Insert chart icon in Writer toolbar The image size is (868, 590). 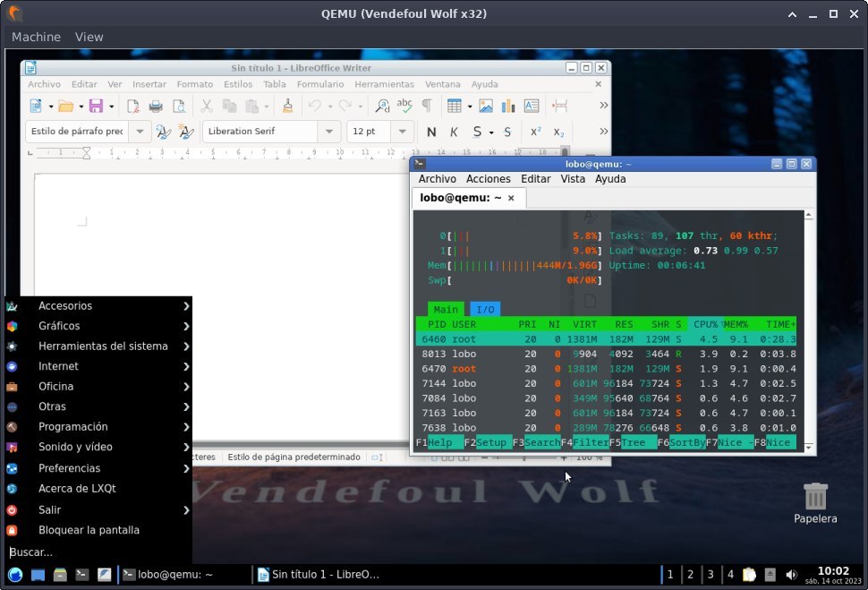(508, 106)
